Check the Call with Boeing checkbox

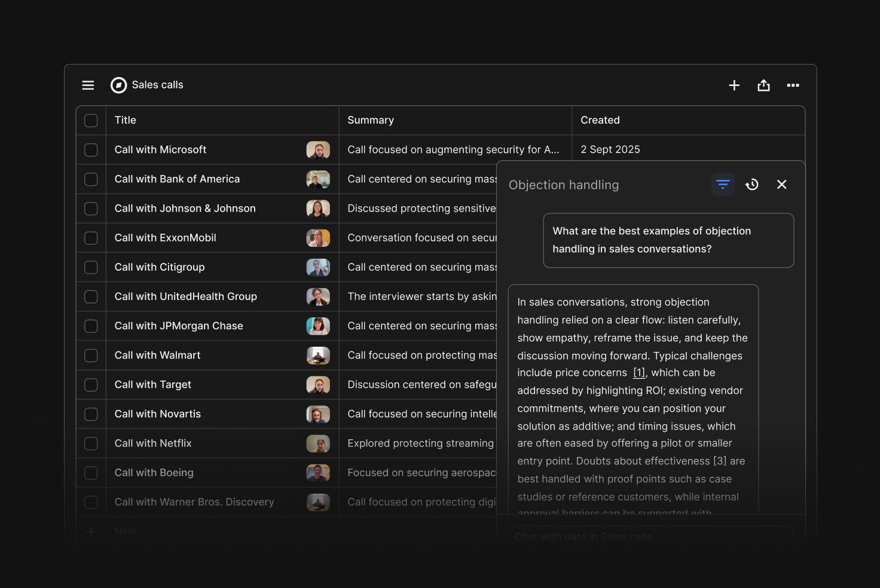tap(91, 473)
